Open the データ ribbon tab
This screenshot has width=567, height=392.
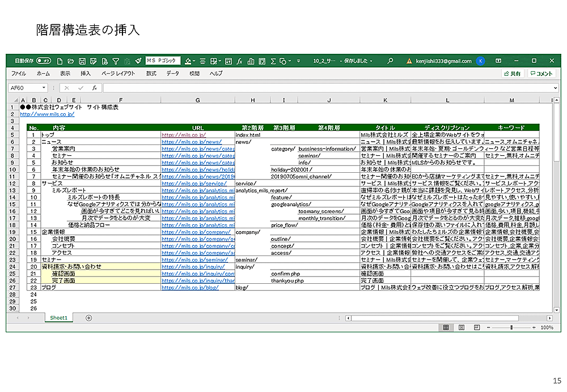(x=172, y=74)
